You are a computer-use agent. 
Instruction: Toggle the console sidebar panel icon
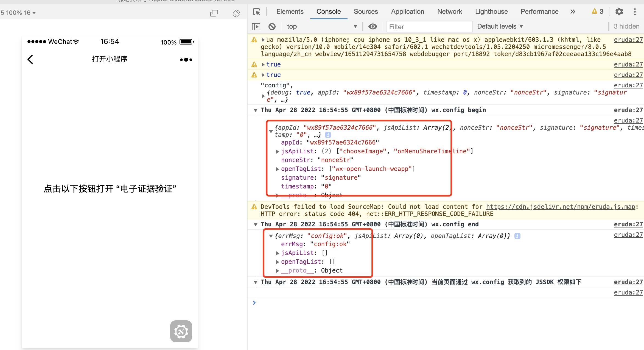coord(256,27)
